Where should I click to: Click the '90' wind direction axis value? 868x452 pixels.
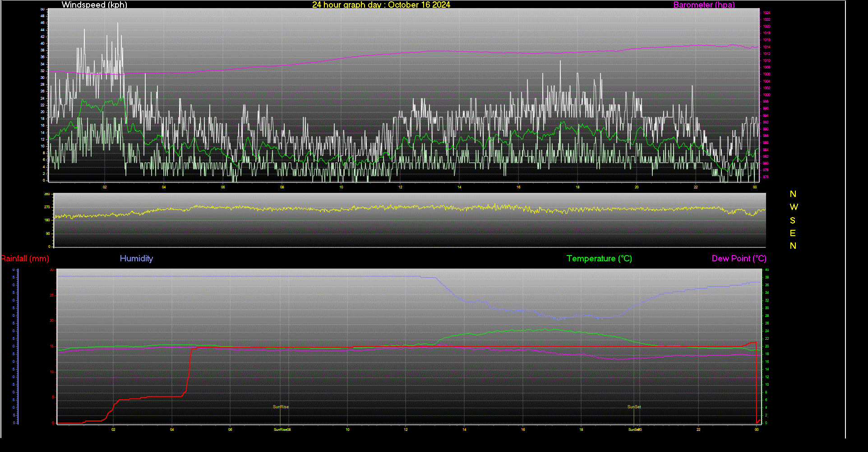click(x=48, y=233)
